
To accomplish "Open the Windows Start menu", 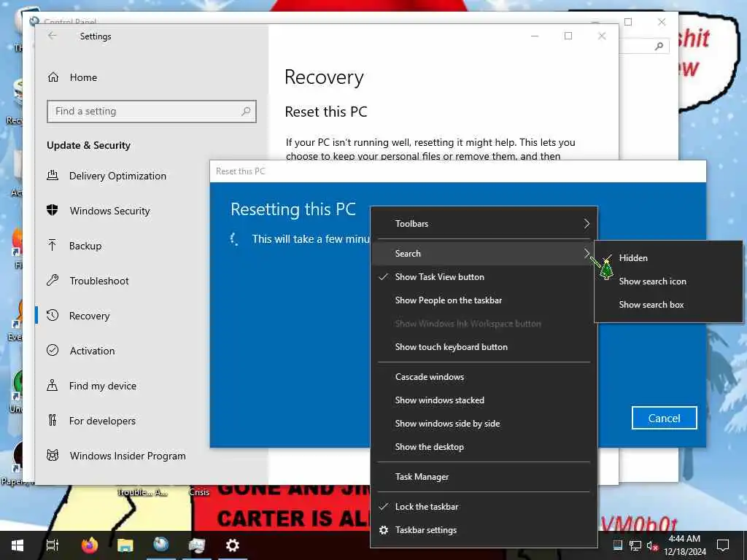I will (x=18, y=545).
